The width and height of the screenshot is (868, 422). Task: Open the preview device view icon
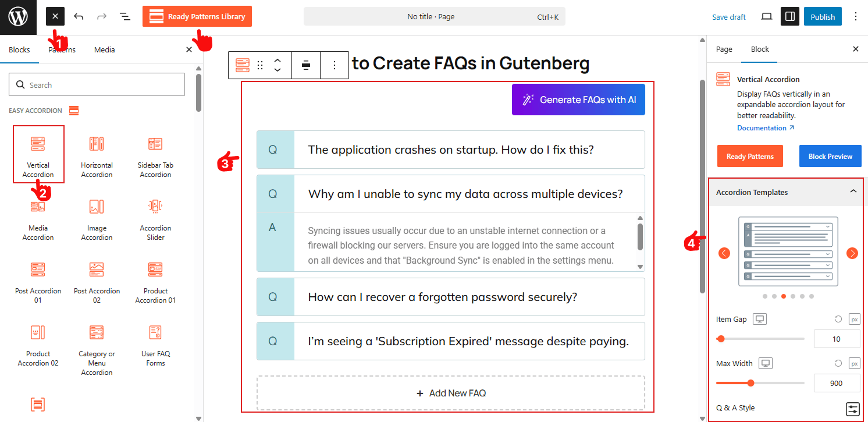pos(767,16)
